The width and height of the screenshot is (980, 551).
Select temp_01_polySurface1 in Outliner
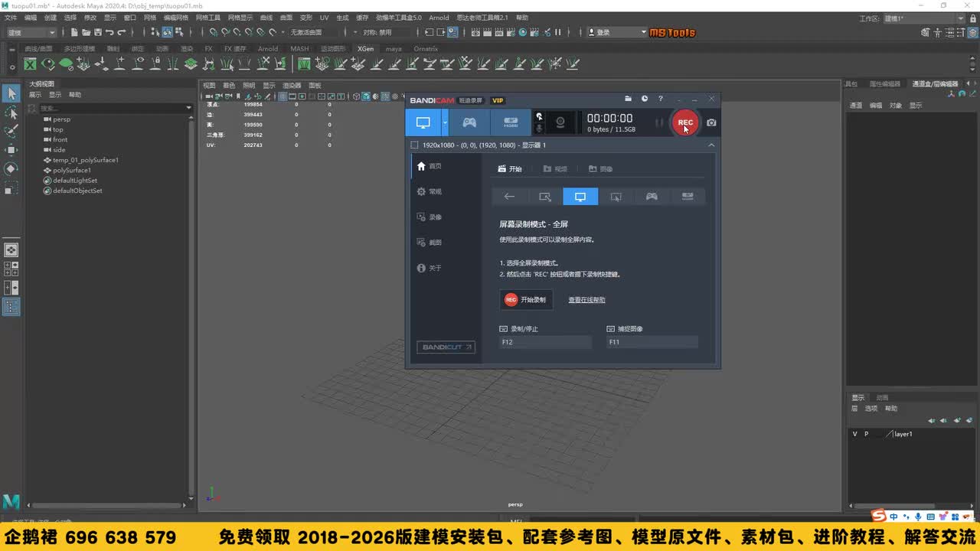pyautogui.click(x=85, y=160)
